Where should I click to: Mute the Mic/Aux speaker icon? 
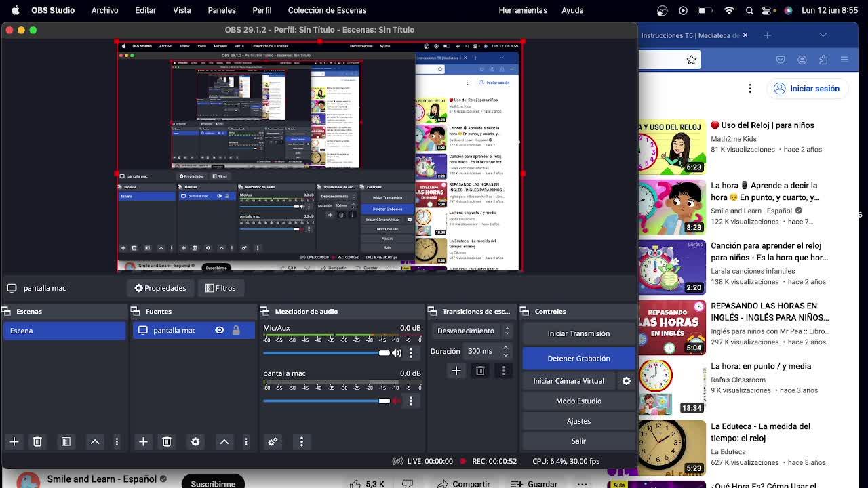point(397,353)
